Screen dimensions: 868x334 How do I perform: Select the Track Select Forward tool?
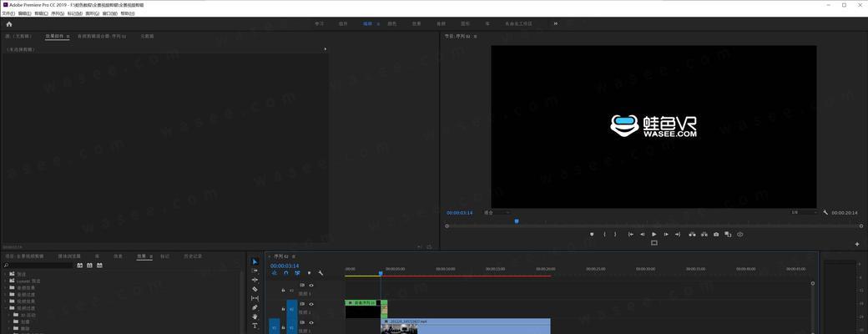click(255, 271)
